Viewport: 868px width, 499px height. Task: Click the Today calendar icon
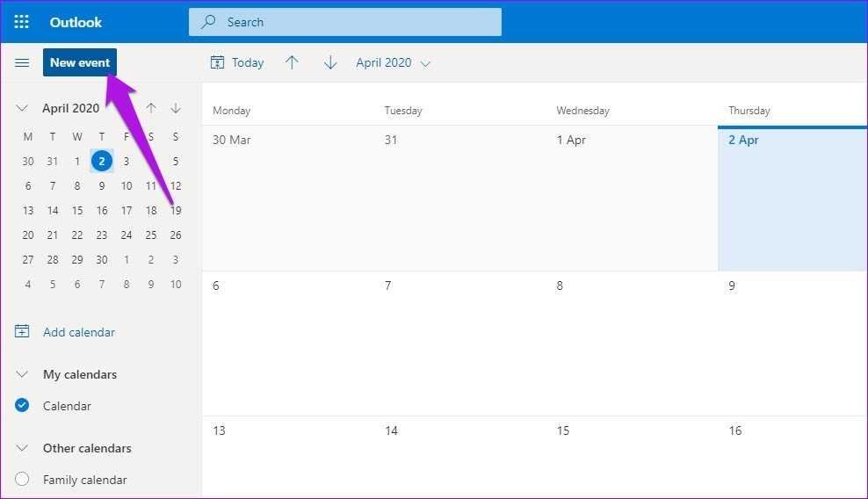[217, 63]
